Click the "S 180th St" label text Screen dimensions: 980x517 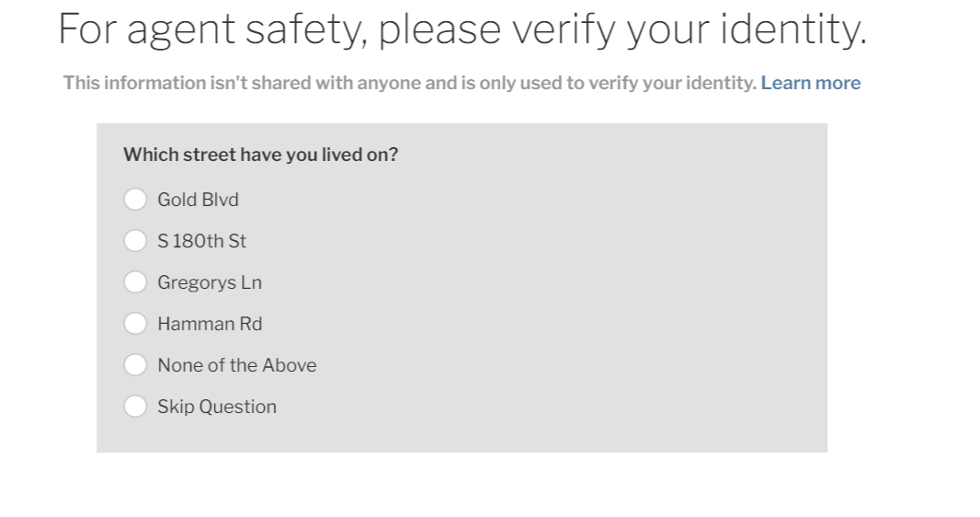tap(202, 241)
